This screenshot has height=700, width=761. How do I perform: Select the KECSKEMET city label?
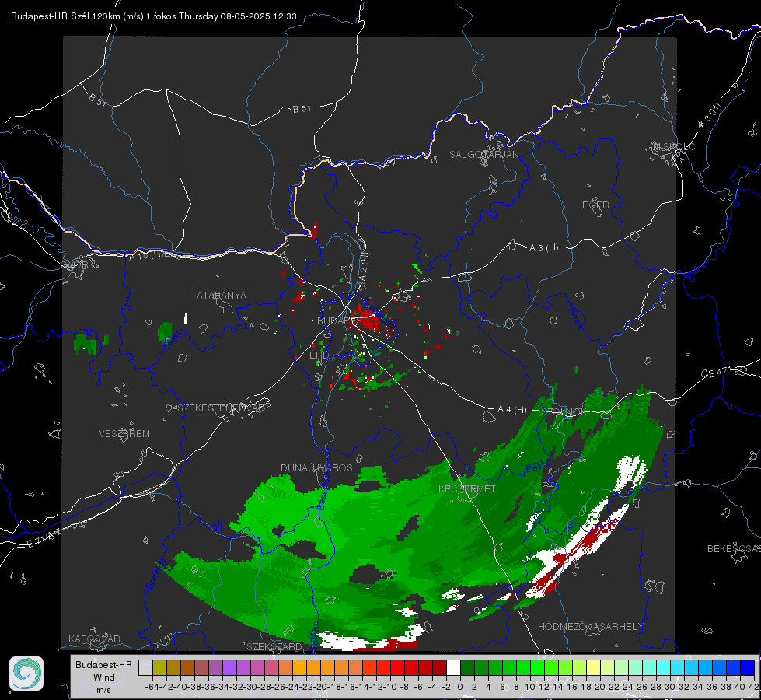[x=467, y=488]
